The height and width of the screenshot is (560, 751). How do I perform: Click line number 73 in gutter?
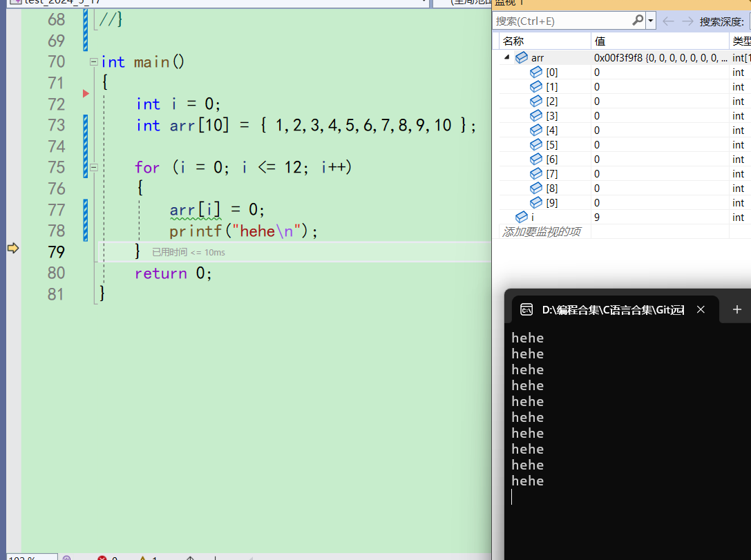[57, 126]
